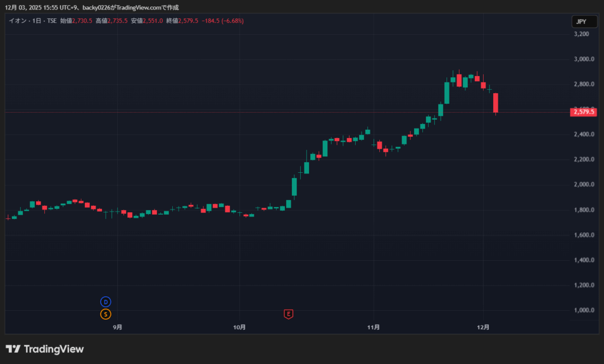Click the TradingView.comで作成 header text
604x364 pixels.
[147, 8]
